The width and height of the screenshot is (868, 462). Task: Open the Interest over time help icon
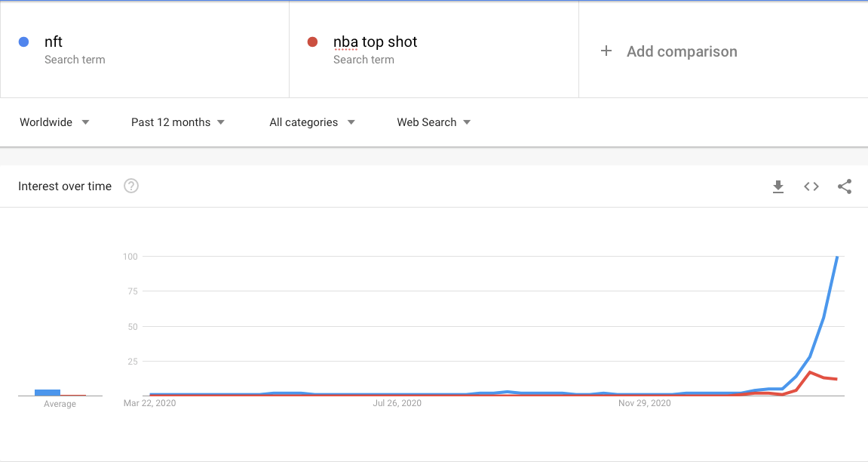(x=131, y=186)
